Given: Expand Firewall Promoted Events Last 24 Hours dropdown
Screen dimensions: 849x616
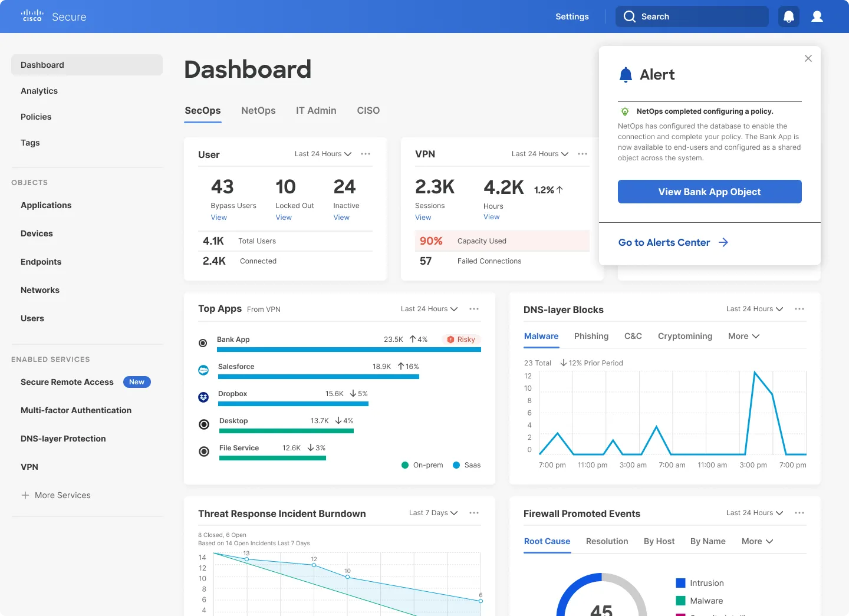Looking at the screenshot, I should coord(755,513).
